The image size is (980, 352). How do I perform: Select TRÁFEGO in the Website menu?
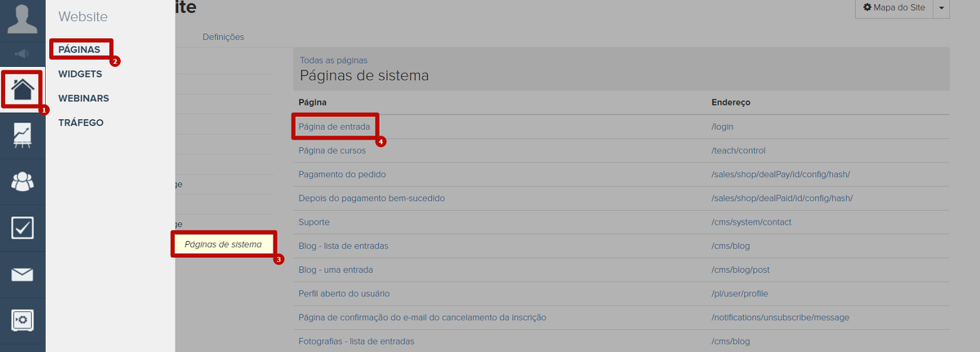point(81,123)
